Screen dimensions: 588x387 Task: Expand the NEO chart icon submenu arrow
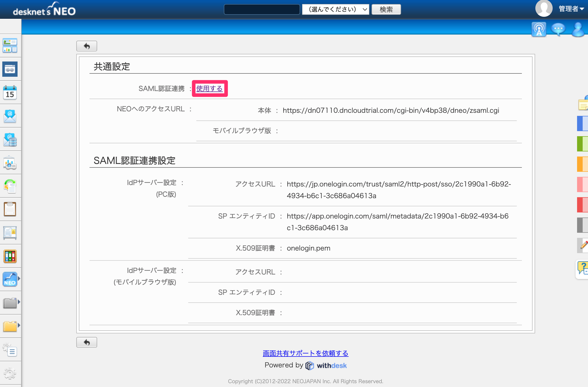(19, 279)
